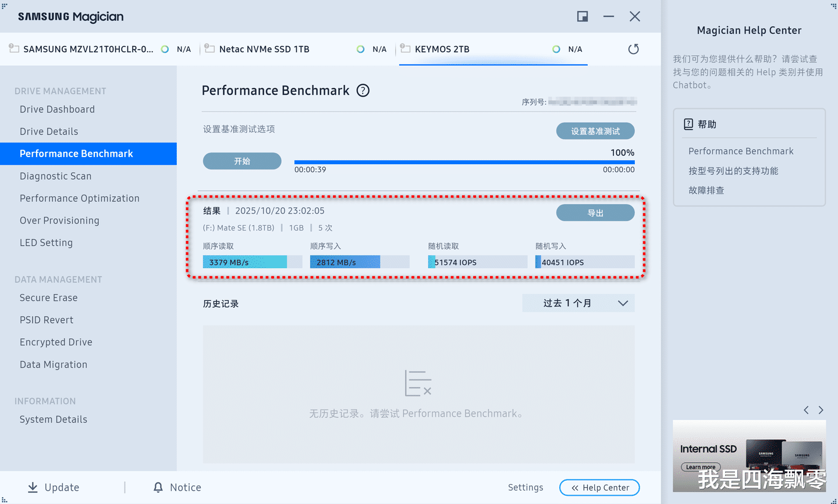Click the 随机读取 51574 IOPS result bar
Screen dimensions: 838x504
coord(478,262)
